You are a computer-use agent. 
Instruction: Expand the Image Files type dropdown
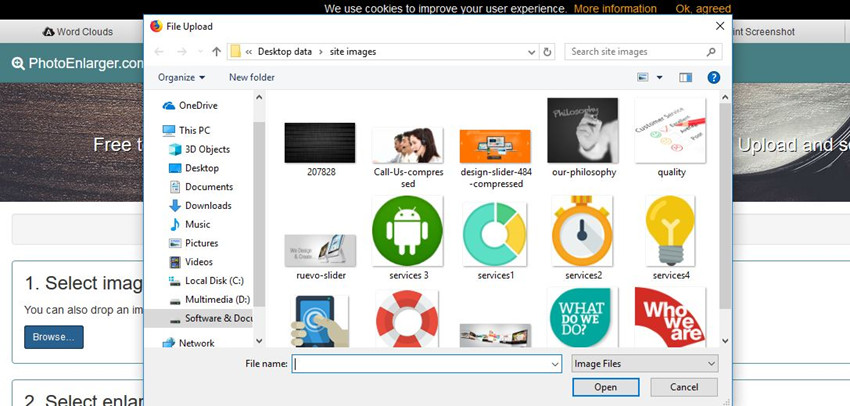coord(644,364)
